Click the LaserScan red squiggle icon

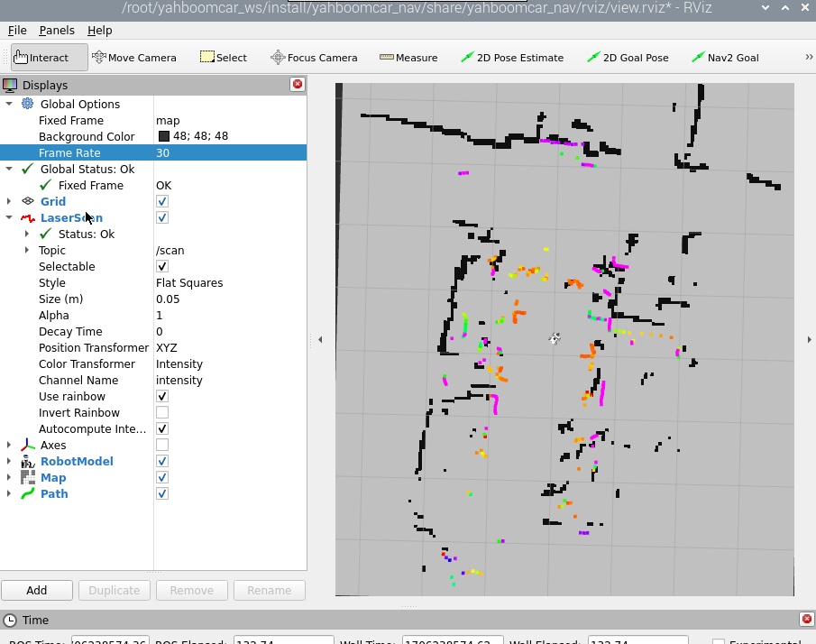click(28, 217)
